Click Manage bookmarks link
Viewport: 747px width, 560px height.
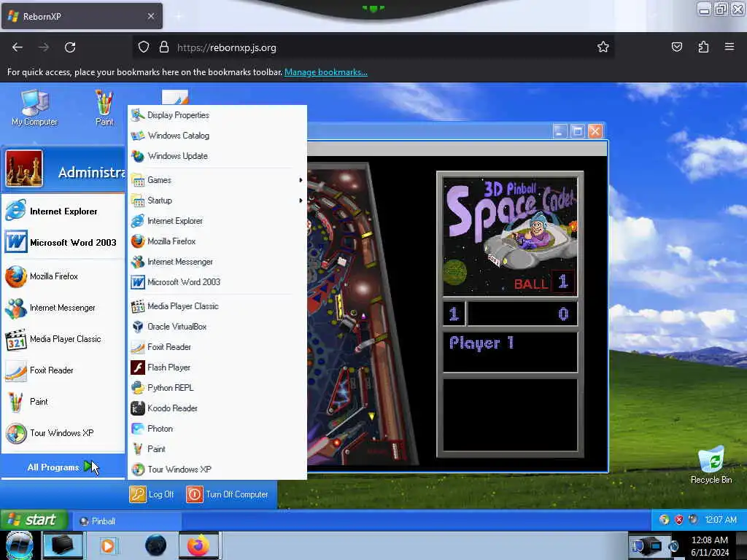point(326,72)
